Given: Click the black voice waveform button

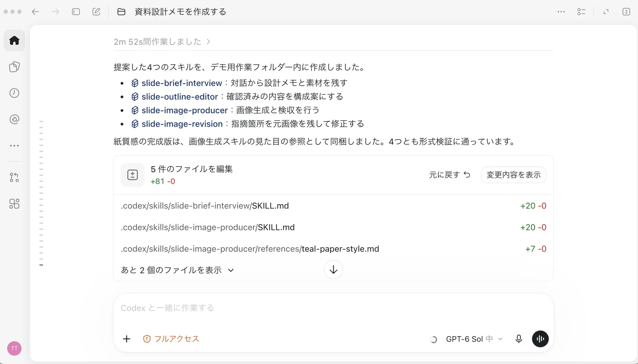Looking at the screenshot, I should tap(540, 339).
